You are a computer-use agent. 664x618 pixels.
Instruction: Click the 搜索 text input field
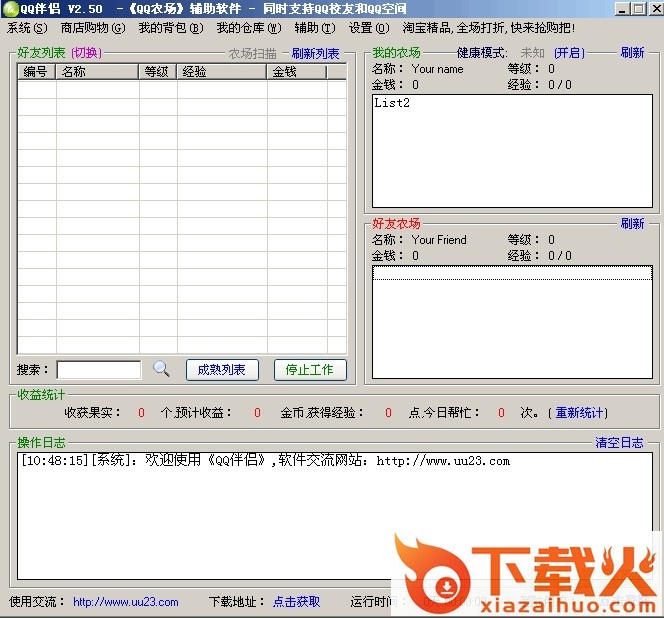pyautogui.click(x=99, y=370)
